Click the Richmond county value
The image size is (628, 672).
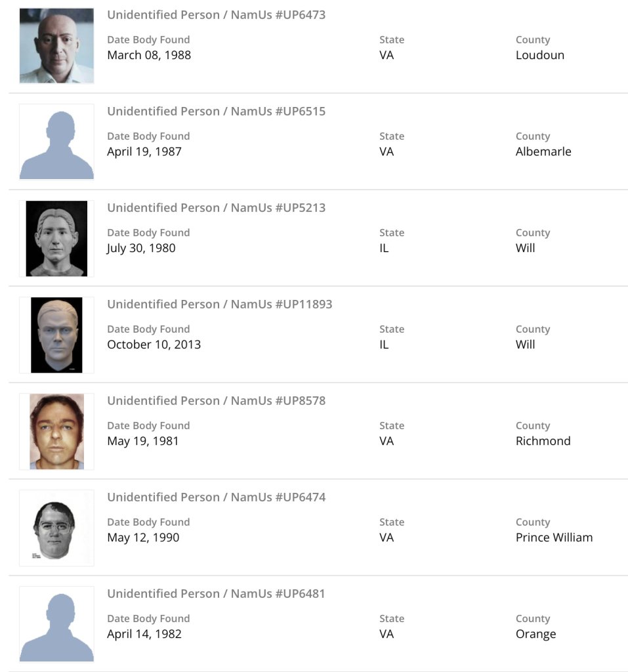coord(543,441)
